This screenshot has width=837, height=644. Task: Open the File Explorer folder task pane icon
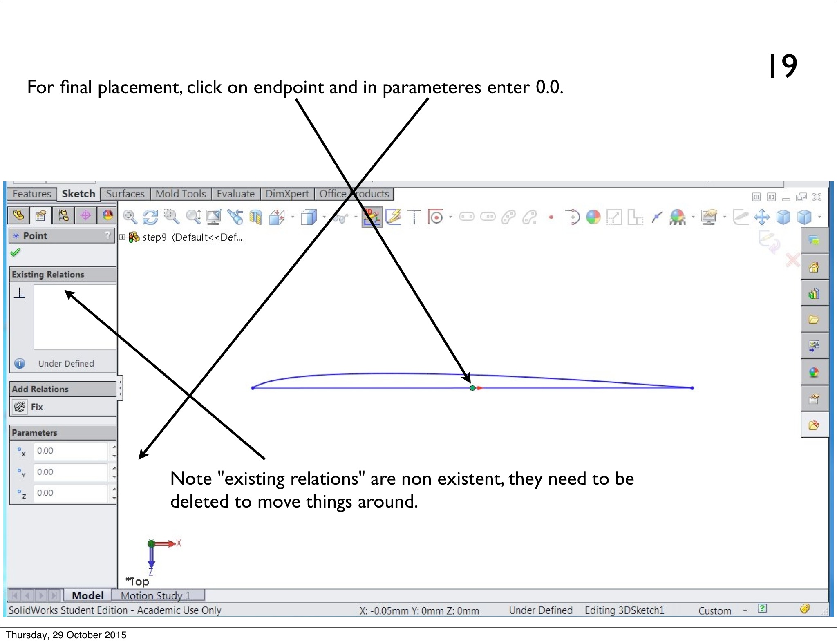[814, 320]
